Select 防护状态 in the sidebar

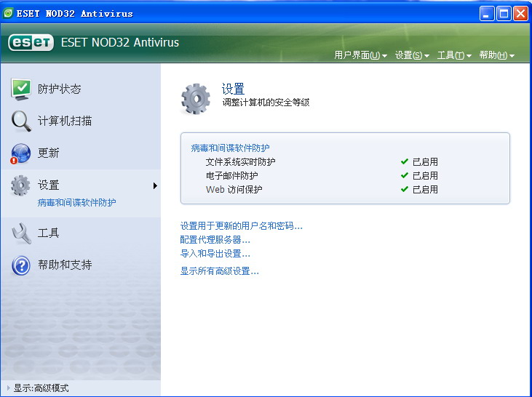(60, 89)
